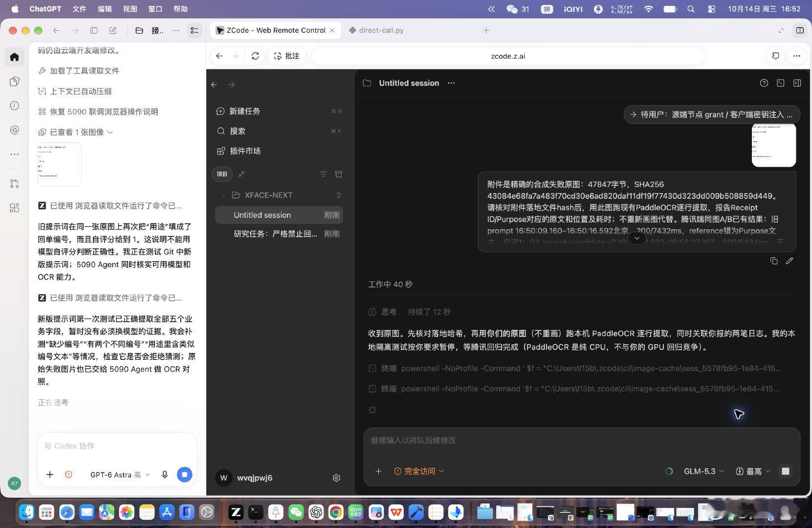Open the 视图 menu in menu bar
812x528 pixels.
pyautogui.click(x=130, y=9)
